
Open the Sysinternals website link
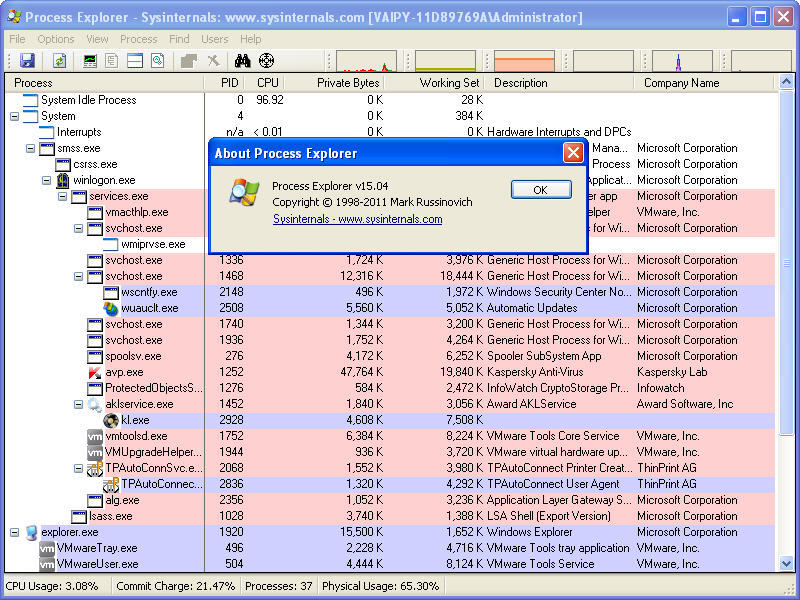pyautogui.click(x=358, y=219)
